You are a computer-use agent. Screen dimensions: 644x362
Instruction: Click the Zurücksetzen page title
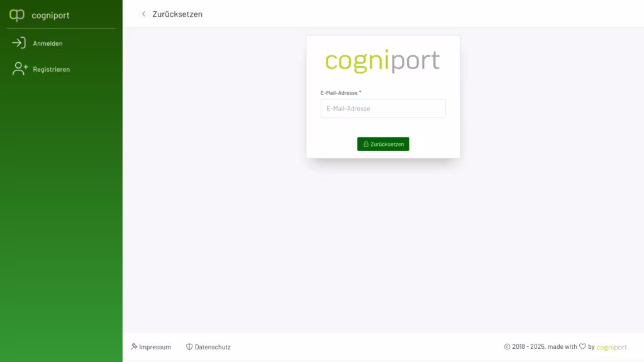[x=177, y=14]
